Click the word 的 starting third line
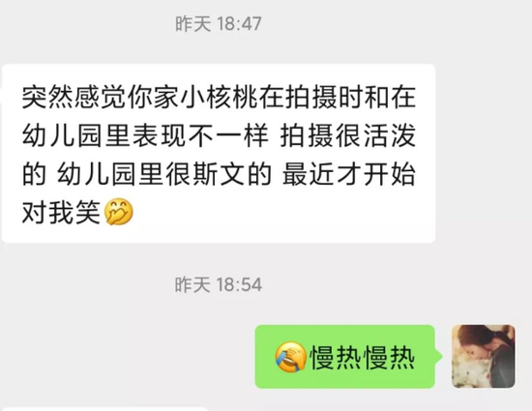532x411 pixels. (34, 174)
